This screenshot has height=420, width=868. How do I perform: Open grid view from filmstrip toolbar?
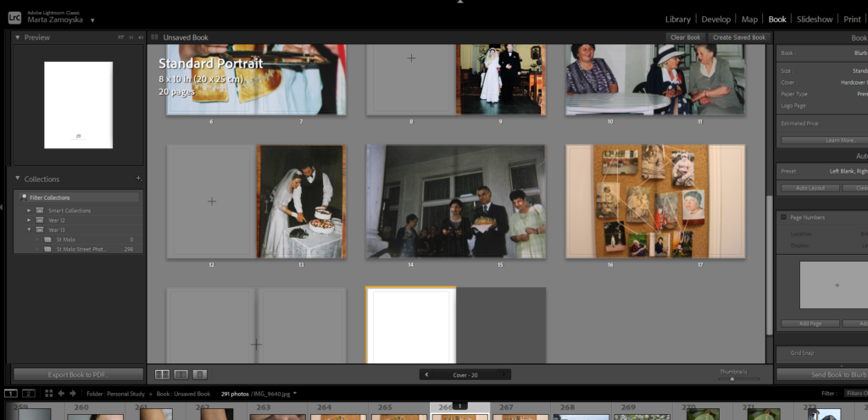tap(48, 394)
